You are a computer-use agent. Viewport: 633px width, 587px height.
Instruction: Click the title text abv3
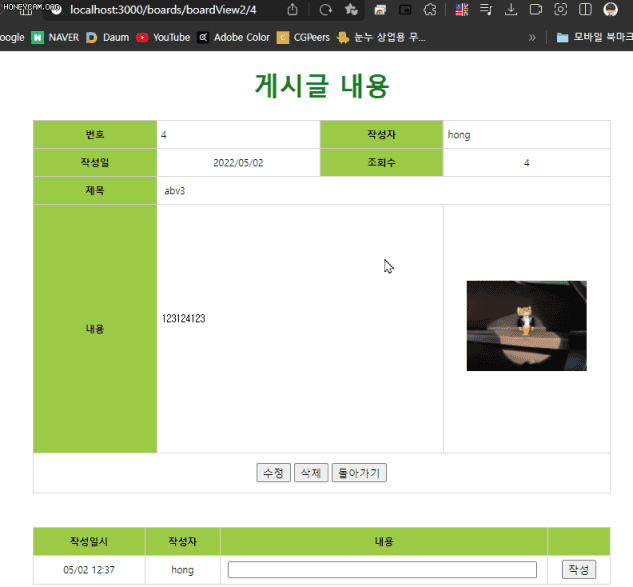pyautogui.click(x=174, y=191)
